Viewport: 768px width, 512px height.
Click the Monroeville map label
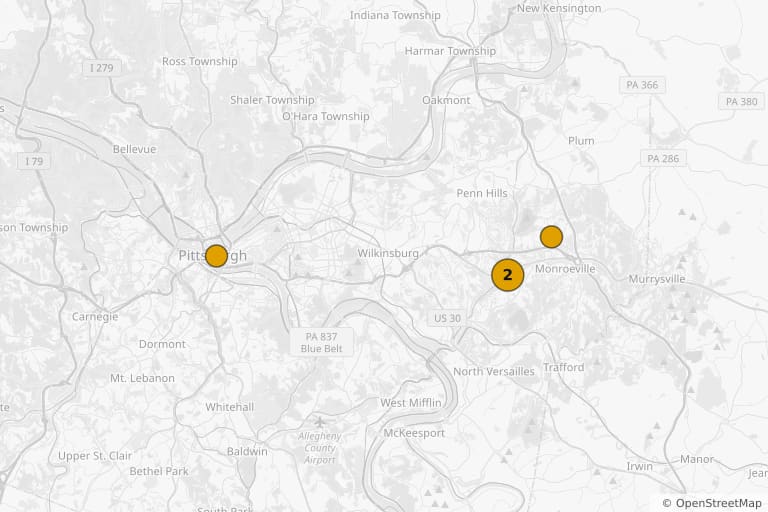[565, 268]
